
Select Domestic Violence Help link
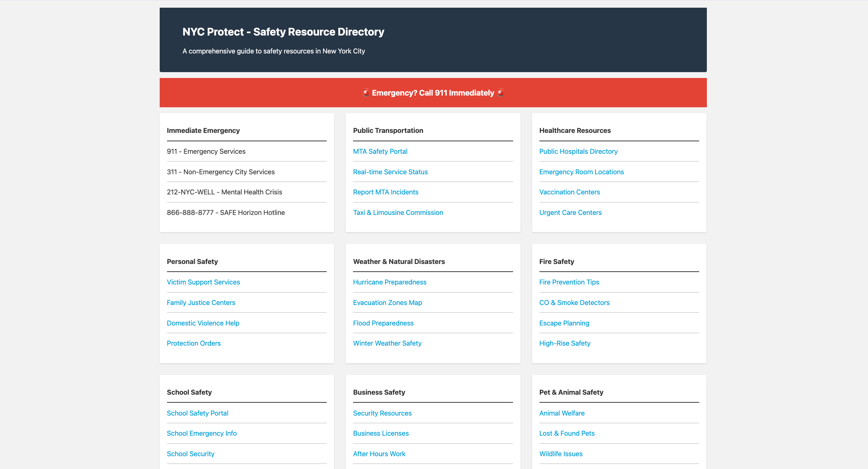click(203, 323)
